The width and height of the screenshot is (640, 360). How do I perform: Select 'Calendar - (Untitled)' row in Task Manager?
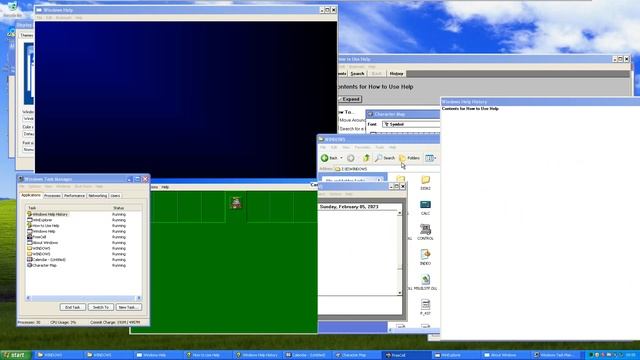(84, 260)
